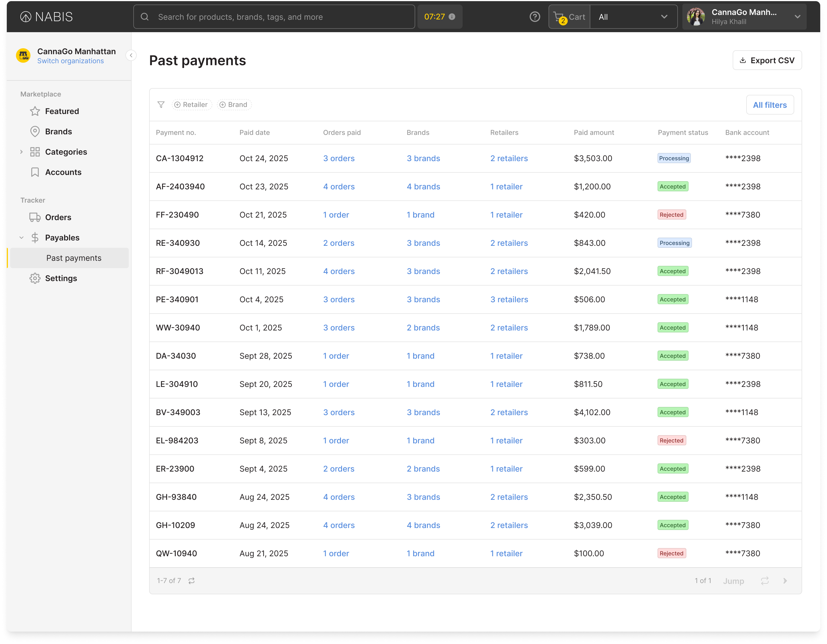The width and height of the screenshot is (827, 644).
Task: Click the timer info icon
Action: click(x=452, y=17)
